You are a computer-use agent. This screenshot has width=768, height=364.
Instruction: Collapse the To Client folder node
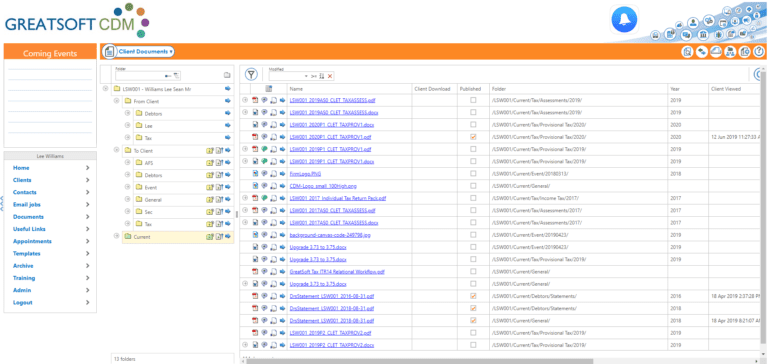point(117,150)
